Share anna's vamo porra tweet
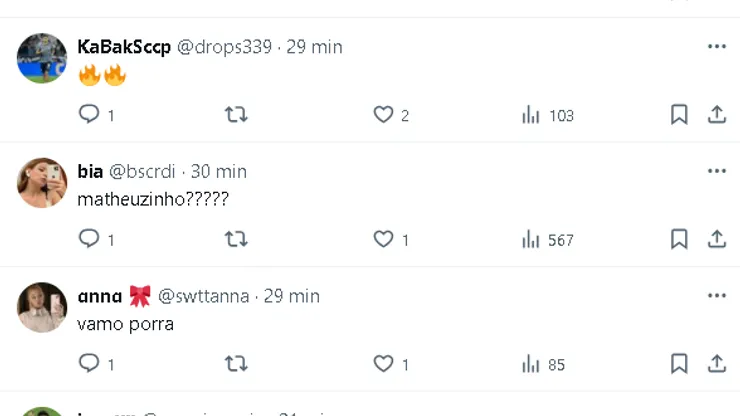This screenshot has width=740, height=416. 717,364
